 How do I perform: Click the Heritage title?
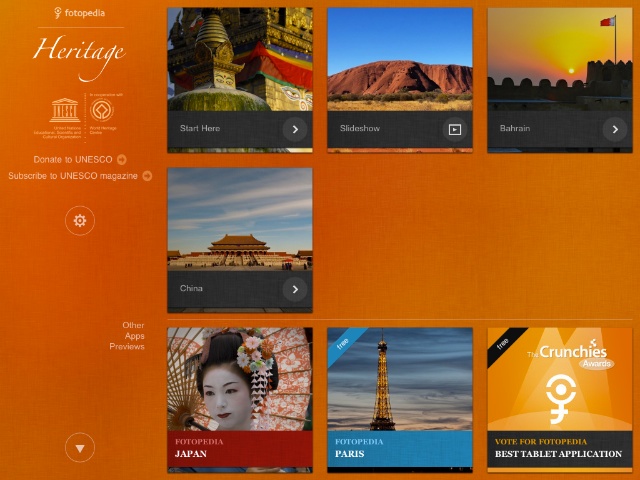pos(80,56)
